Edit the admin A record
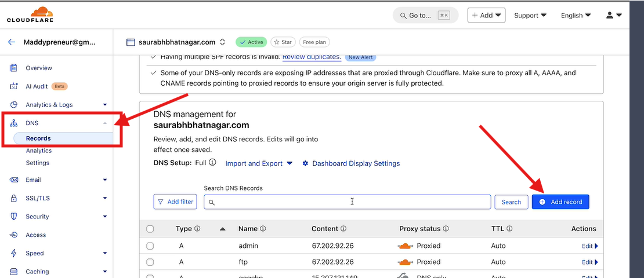This screenshot has width=644, height=278. pos(590,246)
